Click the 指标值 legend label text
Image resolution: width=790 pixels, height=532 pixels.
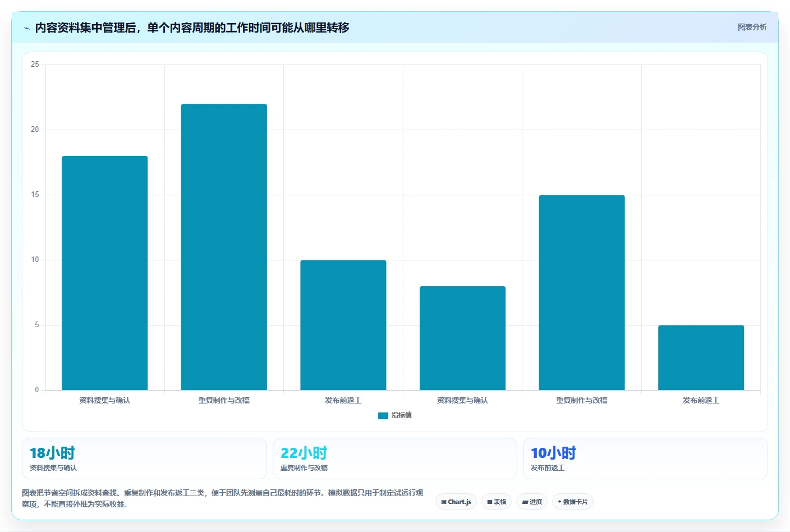click(402, 415)
